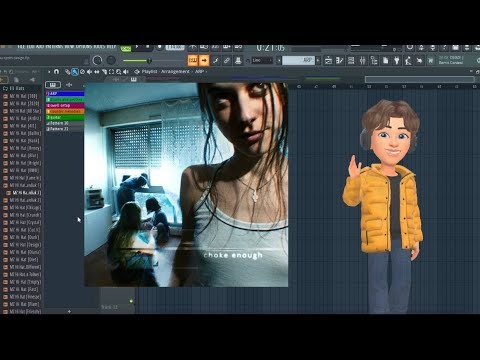Click the tempo tapper person icon

tap(408, 61)
